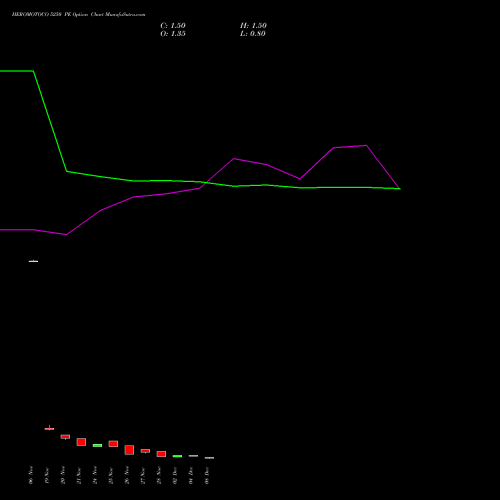Click the chart title text at top left

click(78, 15)
